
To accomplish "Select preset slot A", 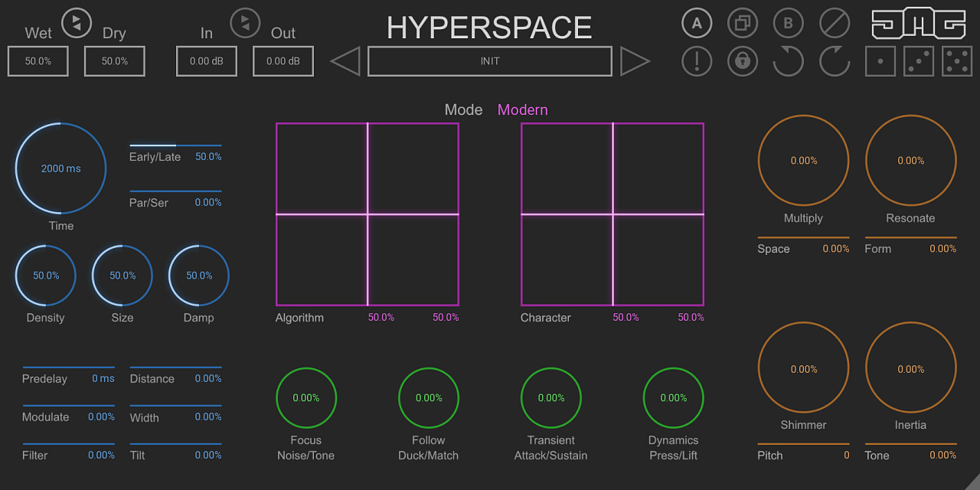I will click(x=696, y=23).
